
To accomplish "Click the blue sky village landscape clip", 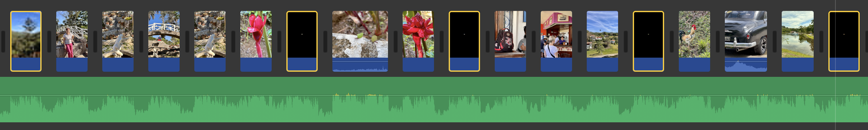I will coord(602,41).
